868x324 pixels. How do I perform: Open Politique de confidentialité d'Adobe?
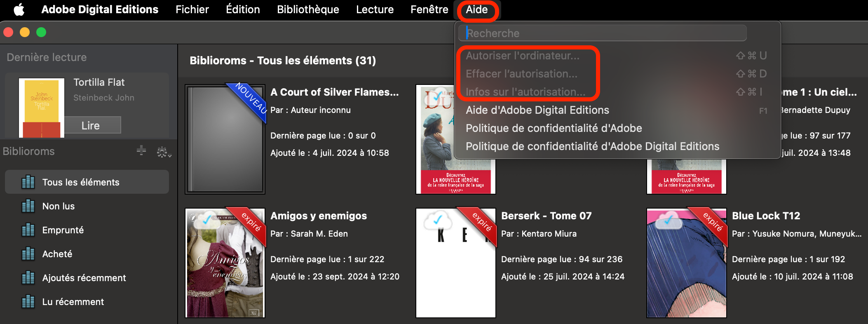(x=617, y=128)
